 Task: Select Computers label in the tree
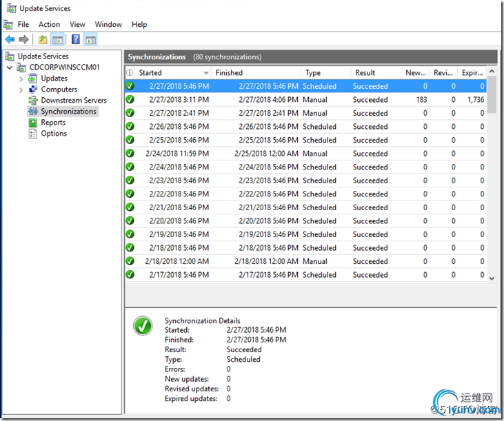coord(59,90)
